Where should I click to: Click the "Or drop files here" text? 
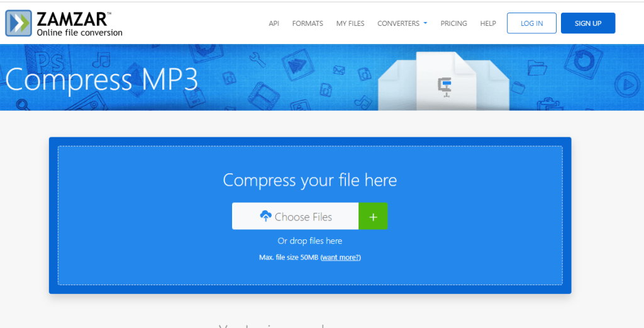click(x=310, y=241)
